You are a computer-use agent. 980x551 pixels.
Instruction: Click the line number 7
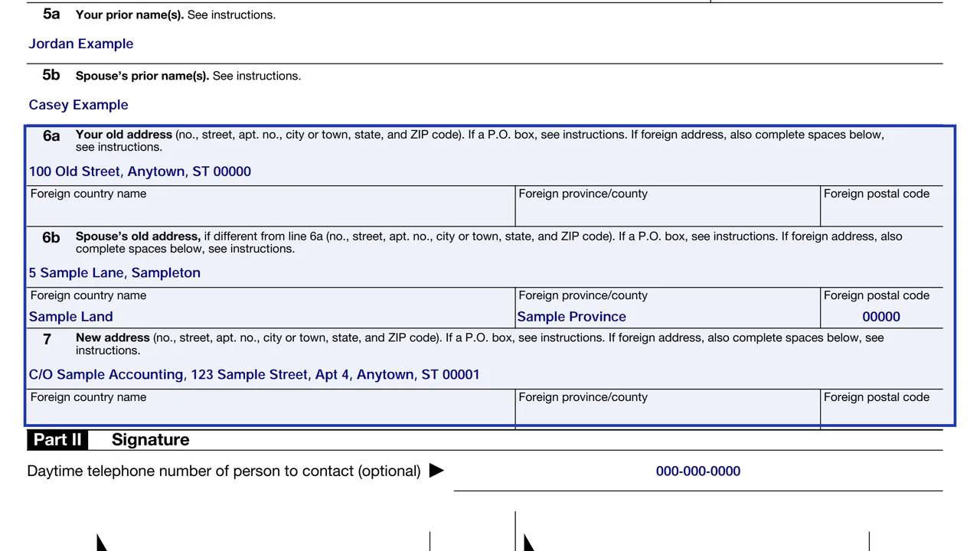click(x=47, y=339)
